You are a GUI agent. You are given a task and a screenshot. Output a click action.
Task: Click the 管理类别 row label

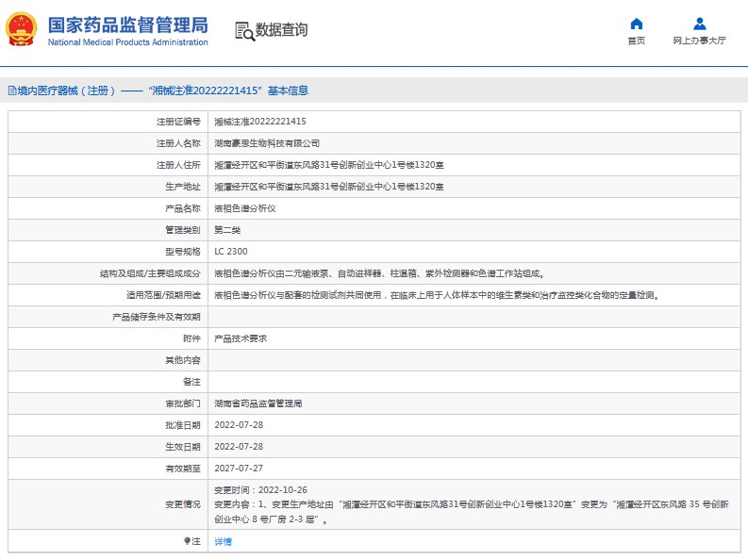pyautogui.click(x=183, y=230)
